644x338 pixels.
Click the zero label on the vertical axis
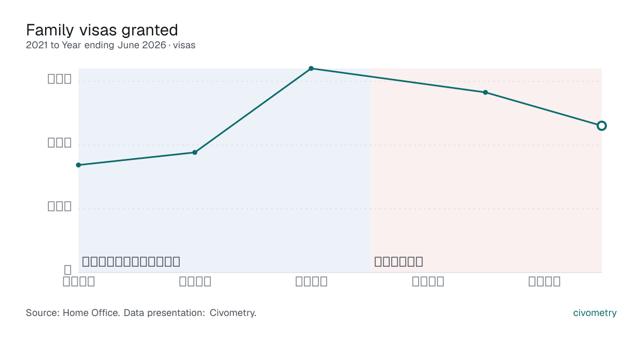(68, 270)
